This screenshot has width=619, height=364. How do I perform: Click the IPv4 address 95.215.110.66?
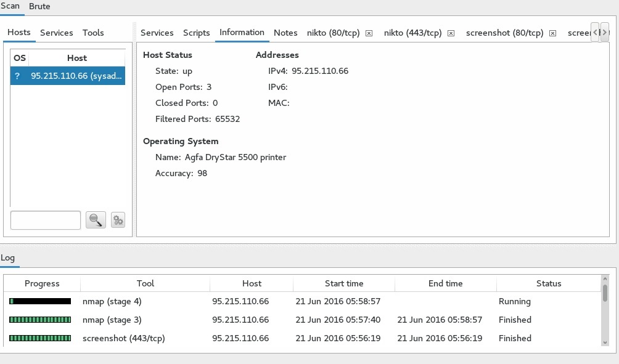[320, 71]
